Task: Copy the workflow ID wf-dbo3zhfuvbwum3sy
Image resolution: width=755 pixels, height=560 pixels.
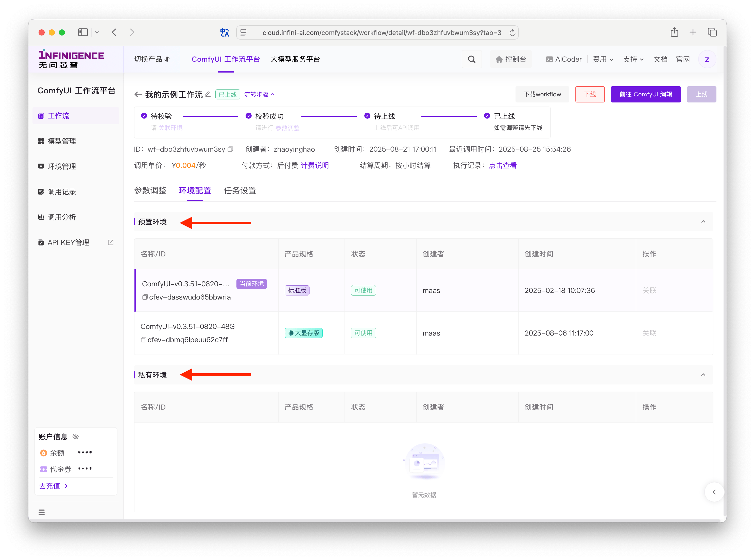Action: coord(231,149)
